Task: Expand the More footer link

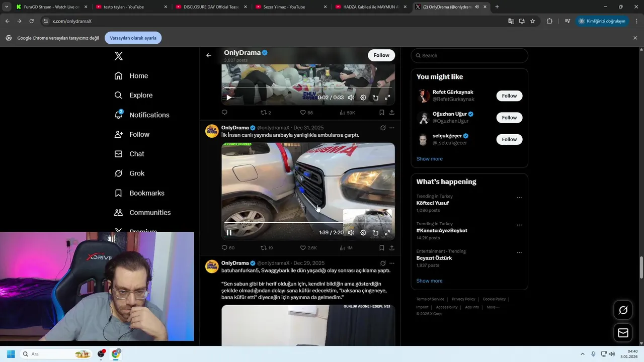Action: tap(493, 307)
